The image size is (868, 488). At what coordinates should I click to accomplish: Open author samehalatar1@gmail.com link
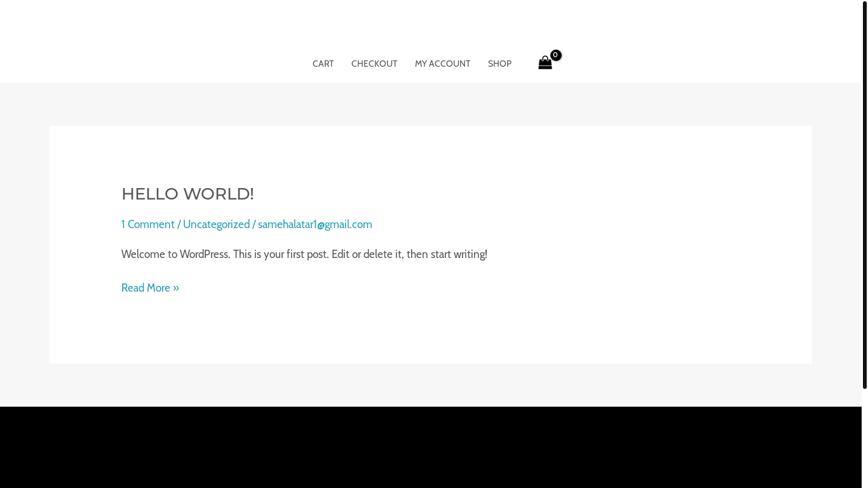[315, 224]
